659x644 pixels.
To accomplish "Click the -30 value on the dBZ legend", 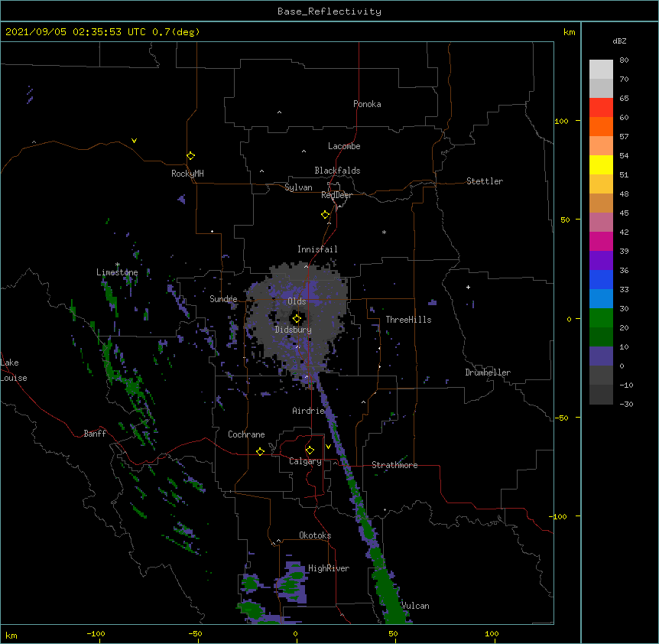I will coord(626,405).
